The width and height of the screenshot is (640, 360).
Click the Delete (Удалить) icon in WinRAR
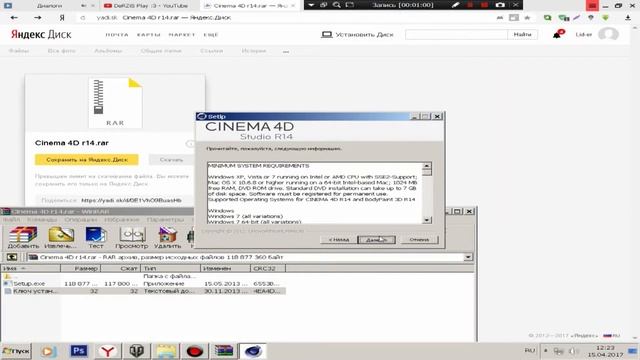[167, 238]
